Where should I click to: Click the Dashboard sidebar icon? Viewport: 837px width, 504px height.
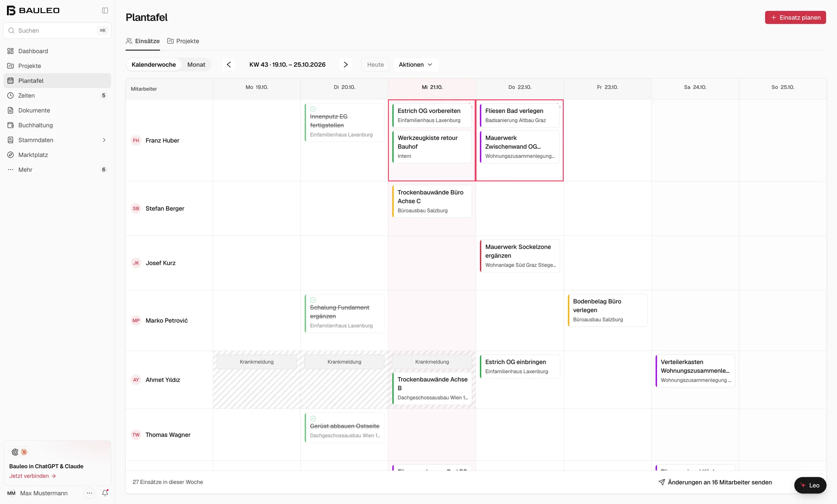click(x=10, y=51)
